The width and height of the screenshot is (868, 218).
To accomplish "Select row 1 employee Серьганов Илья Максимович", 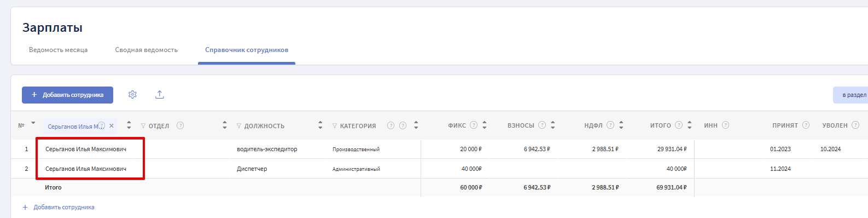I will 86,149.
